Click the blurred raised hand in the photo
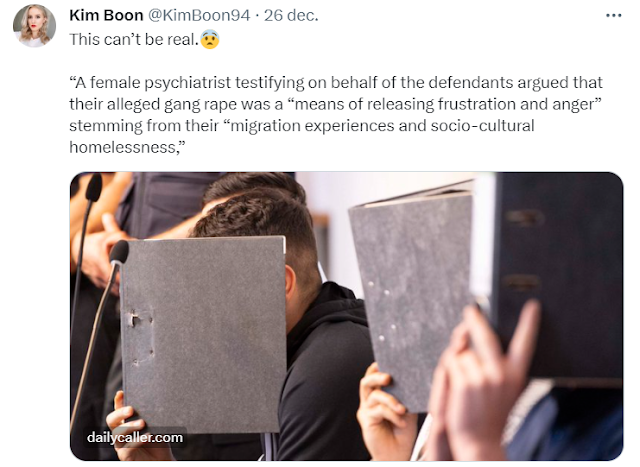This screenshot has height=467, width=640. pos(486,380)
